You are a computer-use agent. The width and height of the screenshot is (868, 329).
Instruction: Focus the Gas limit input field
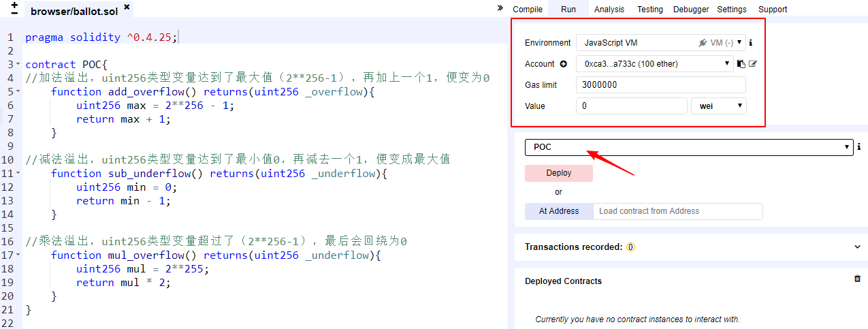pos(661,85)
